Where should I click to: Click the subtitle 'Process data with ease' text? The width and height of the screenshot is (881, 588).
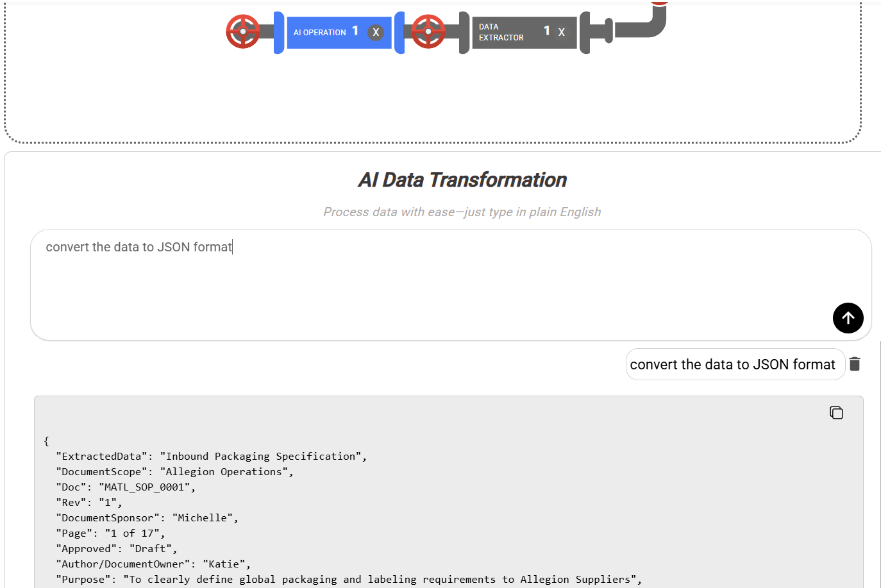462,212
